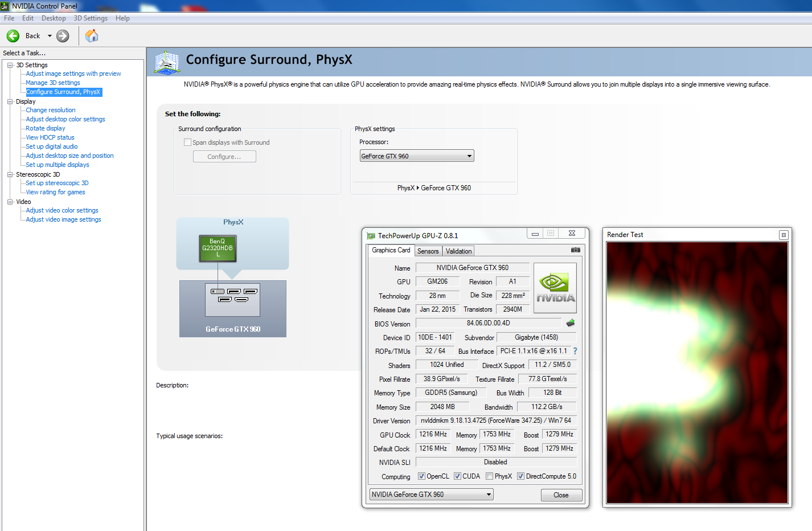This screenshot has height=531, width=812.
Task: Click the Render Test preview image
Action: [697, 373]
